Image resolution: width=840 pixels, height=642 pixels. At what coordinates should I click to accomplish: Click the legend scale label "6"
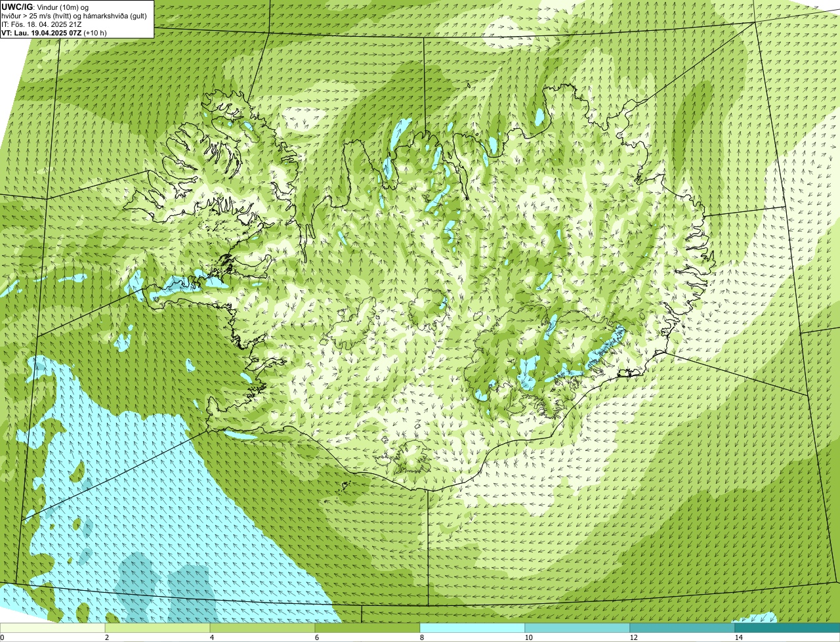tap(316, 637)
